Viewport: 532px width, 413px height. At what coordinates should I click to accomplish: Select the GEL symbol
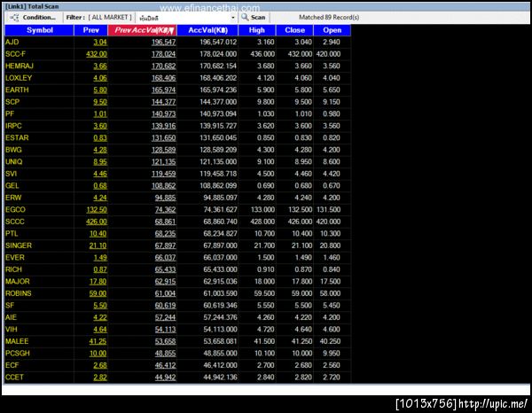12,185
